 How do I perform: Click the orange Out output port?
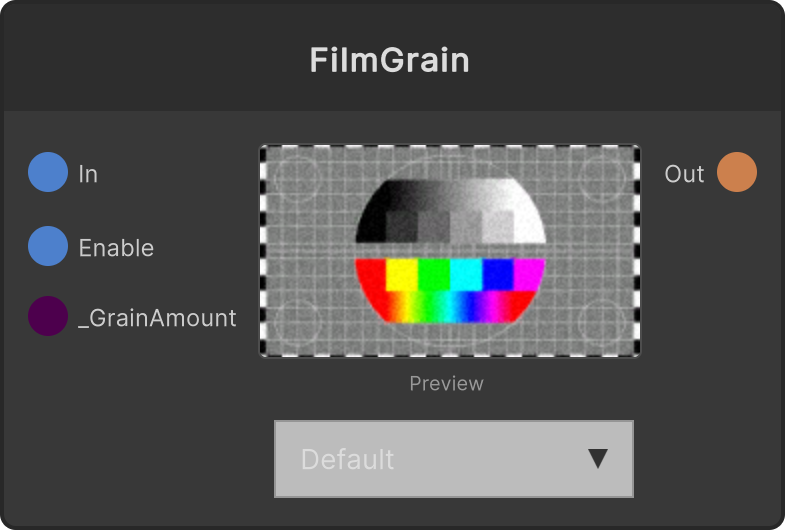coord(737,172)
